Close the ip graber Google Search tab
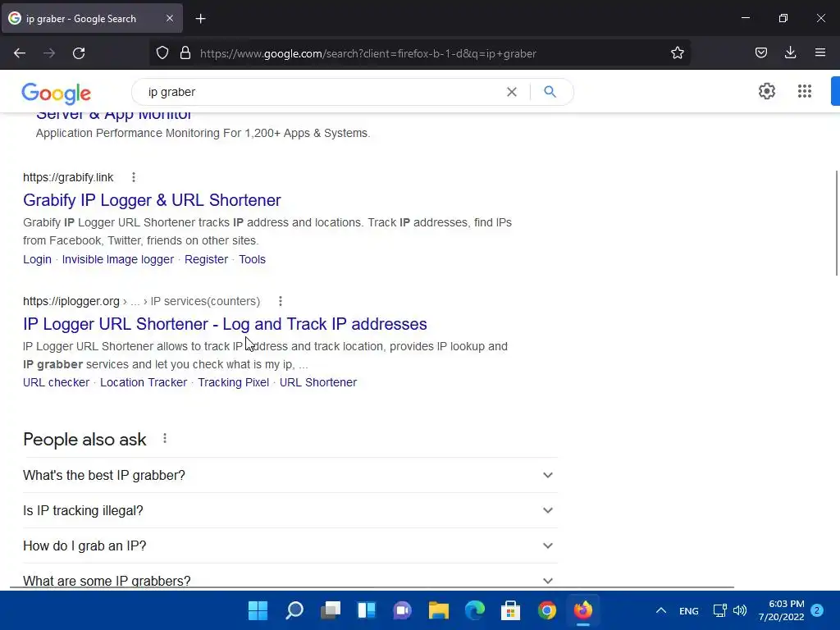 coord(169,18)
